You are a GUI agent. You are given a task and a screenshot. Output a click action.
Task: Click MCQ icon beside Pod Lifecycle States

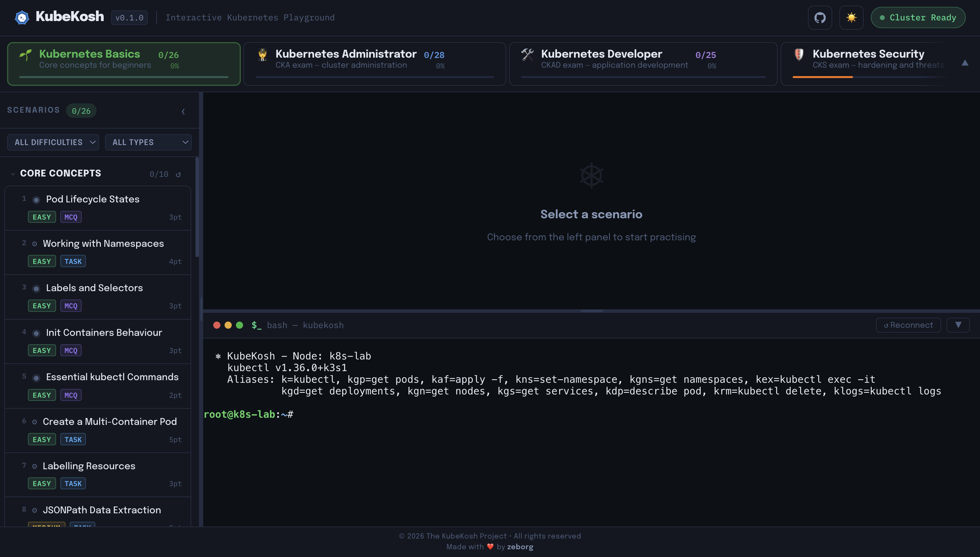(x=36, y=200)
